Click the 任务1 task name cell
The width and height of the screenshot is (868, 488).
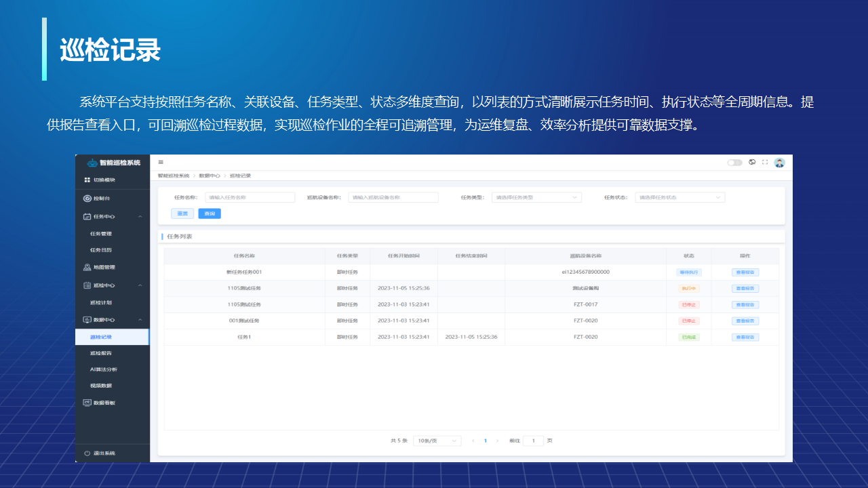[244, 337]
